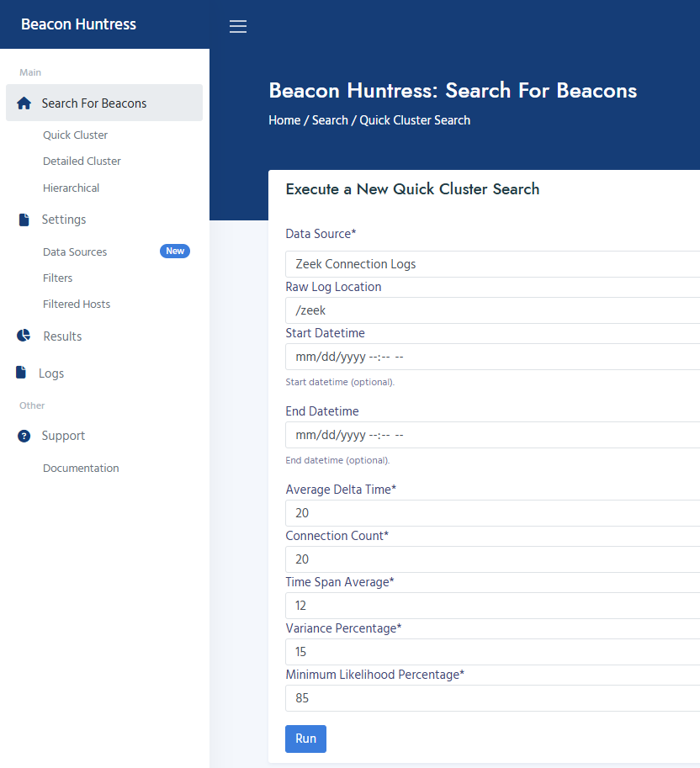This screenshot has height=768, width=700.
Task: Focus the Raw Log Location field
Action: point(493,310)
